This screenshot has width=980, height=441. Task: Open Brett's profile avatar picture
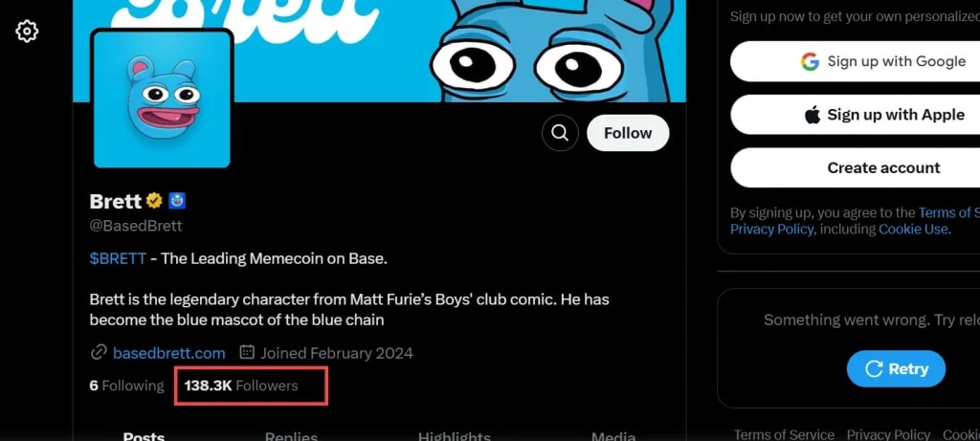tap(162, 99)
